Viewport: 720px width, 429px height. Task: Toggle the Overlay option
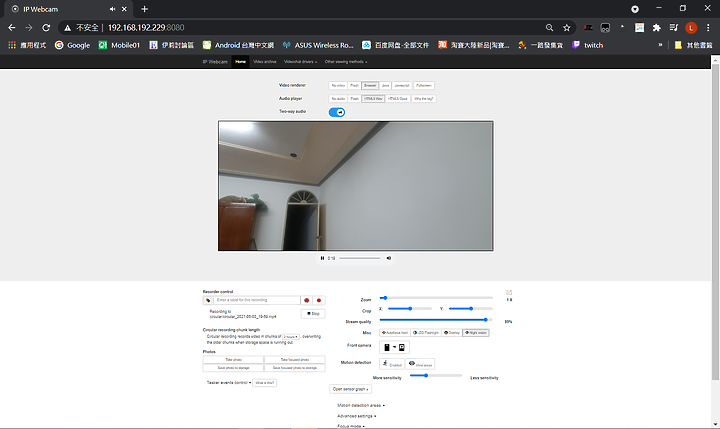click(451, 333)
